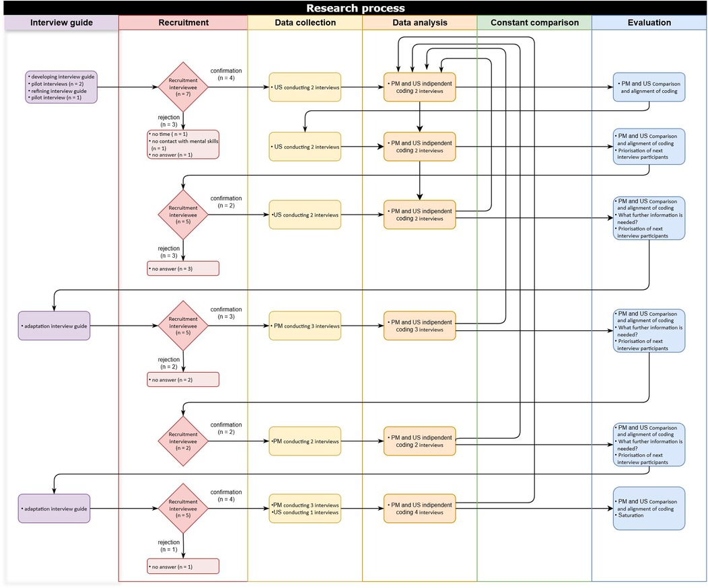Click the Data collection column header

(x=305, y=22)
